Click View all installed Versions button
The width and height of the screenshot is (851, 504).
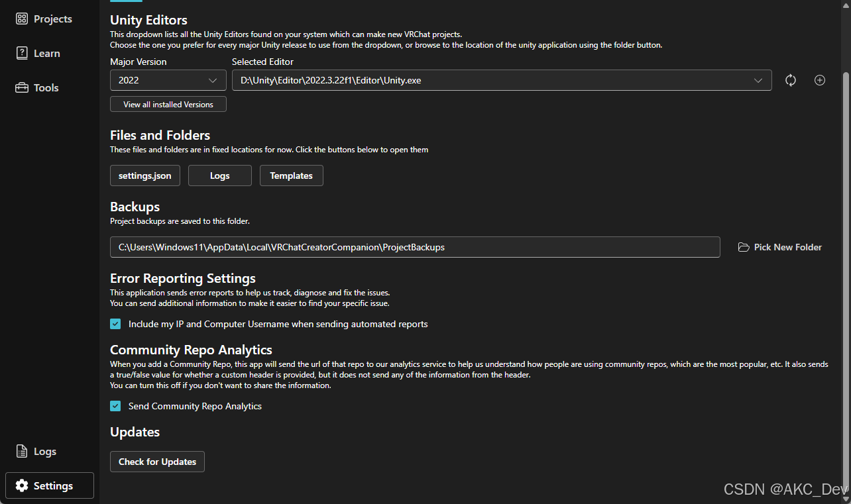pyautogui.click(x=168, y=105)
